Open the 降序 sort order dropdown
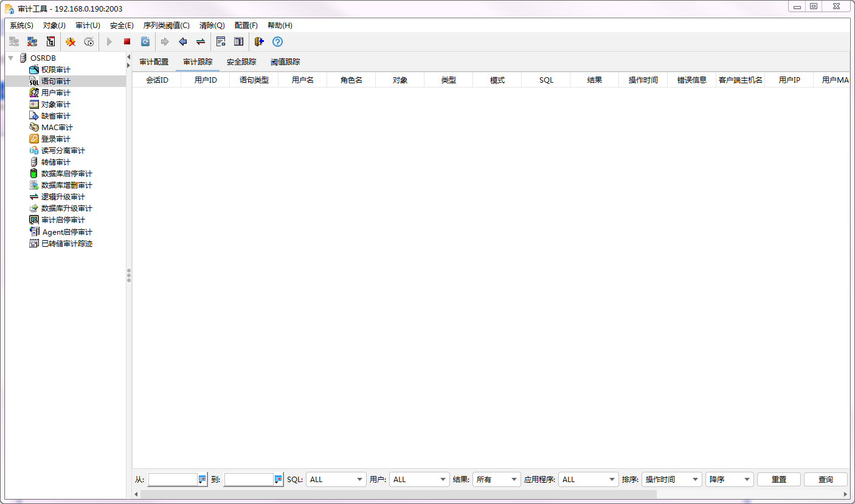855x504 pixels. coord(729,479)
